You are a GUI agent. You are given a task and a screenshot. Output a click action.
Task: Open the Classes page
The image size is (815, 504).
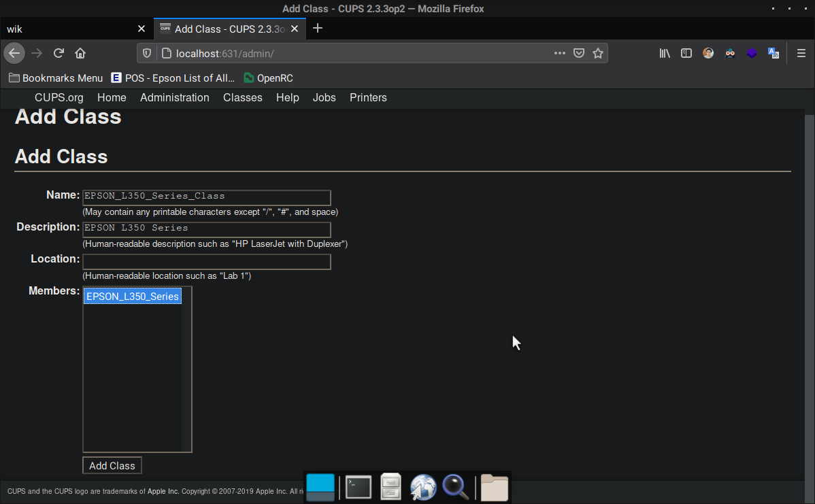(x=243, y=98)
